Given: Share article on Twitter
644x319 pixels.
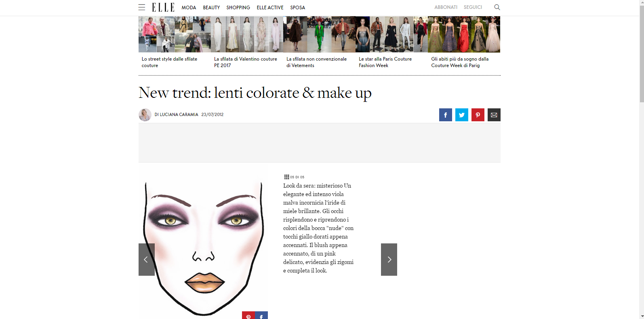Looking at the screenshot, I should [x=462, y=115].
